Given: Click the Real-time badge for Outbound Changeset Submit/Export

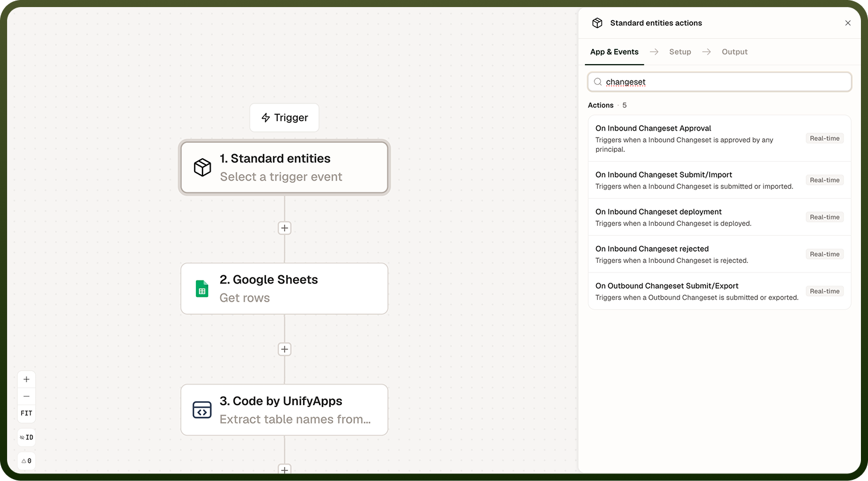Looking at the screenshot, I should (824, 291).
